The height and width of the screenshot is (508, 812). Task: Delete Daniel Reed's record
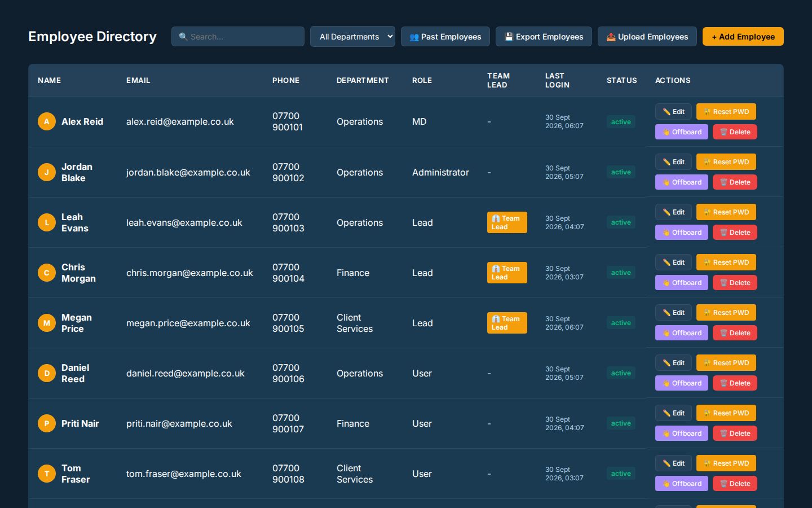pyautogui.click(x=735, y=383)
